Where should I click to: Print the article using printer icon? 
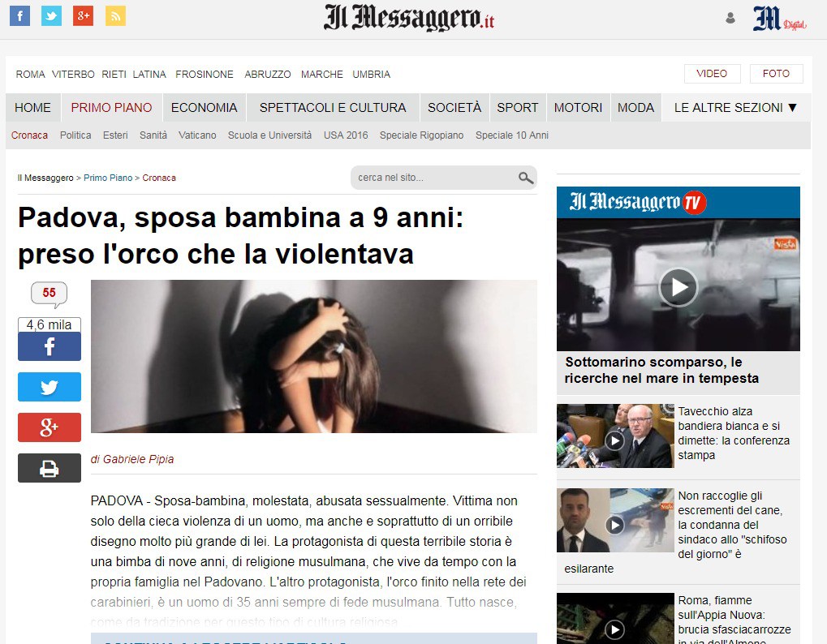click(50, 468)
